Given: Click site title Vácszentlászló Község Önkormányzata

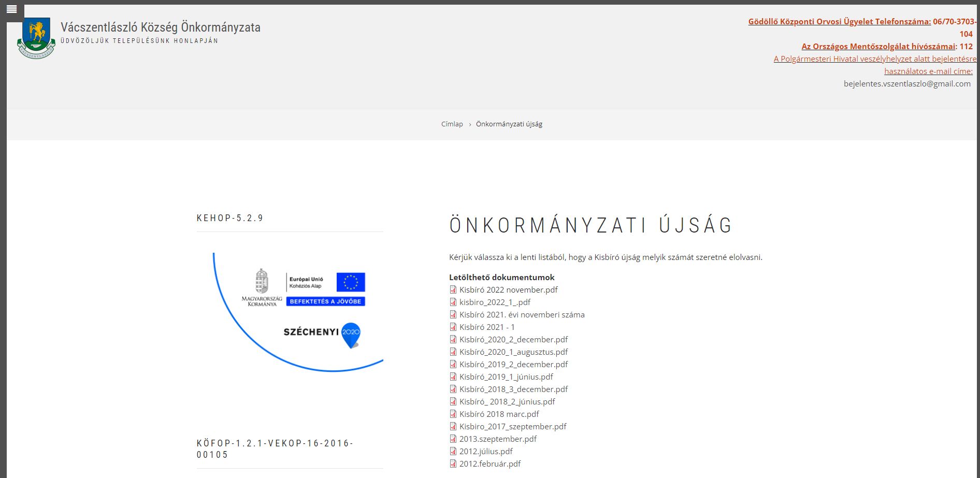Looking at the screenshot, I should [161, 27].
